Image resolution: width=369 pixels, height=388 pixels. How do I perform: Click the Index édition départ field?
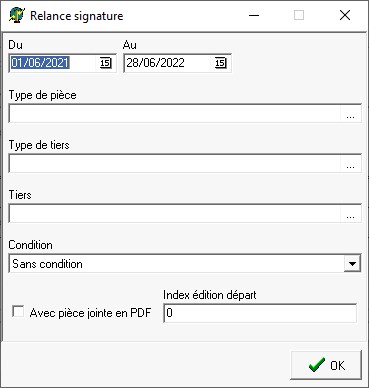[x=260, y=313]
